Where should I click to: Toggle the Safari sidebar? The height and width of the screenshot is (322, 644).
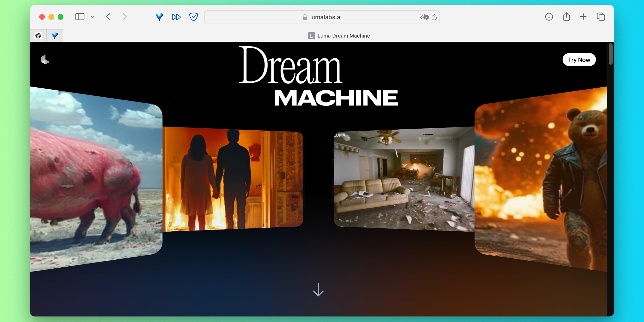coord(80,17)
